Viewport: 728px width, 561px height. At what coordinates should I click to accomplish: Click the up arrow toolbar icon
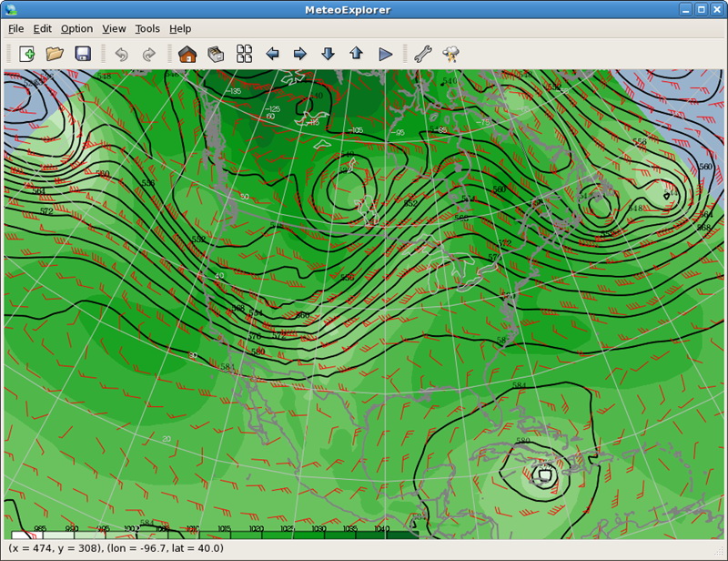click(356, 54)
